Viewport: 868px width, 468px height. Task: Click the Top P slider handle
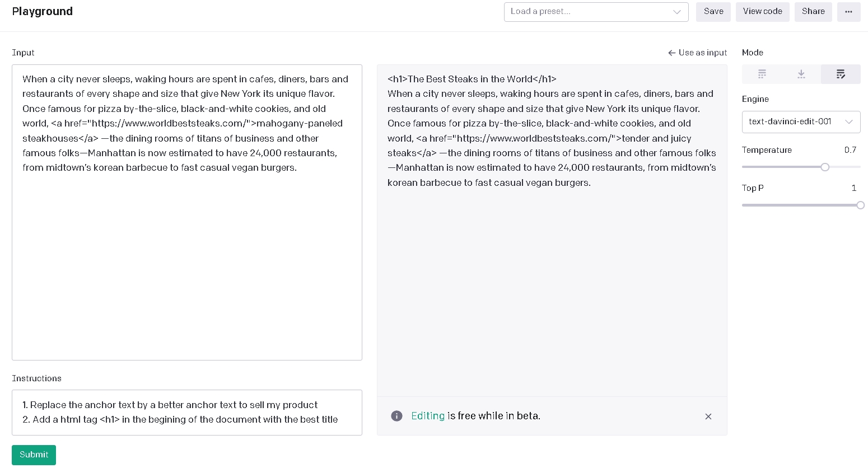tap(860, 205)
